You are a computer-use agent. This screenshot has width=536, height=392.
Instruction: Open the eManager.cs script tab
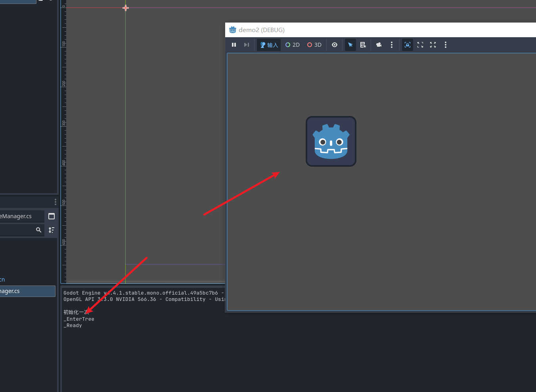22,216
